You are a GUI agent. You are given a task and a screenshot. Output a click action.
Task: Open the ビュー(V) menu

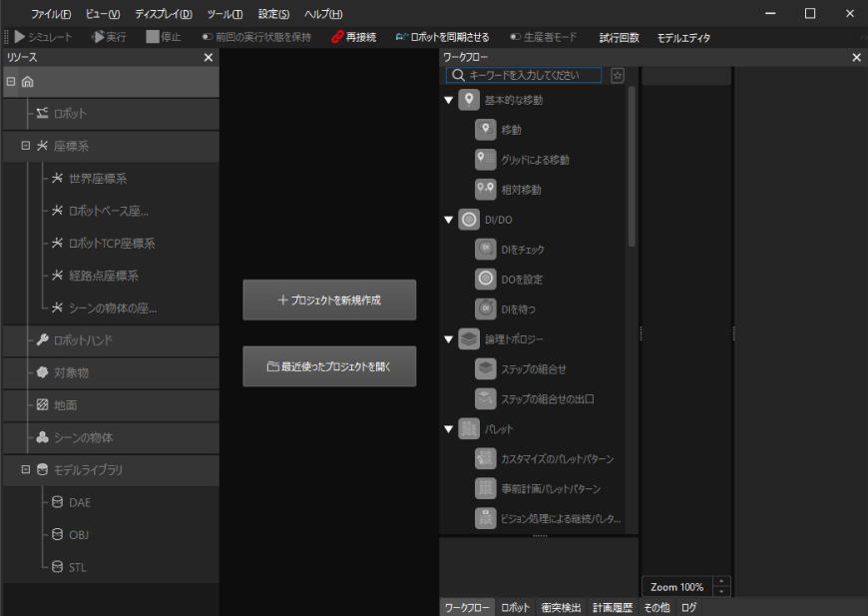tap(103, 14)
